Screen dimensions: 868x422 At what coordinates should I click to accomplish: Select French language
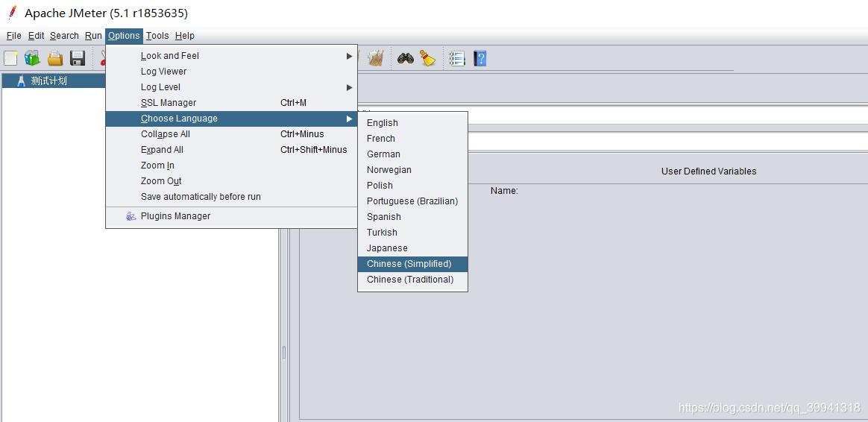point(413,139)
